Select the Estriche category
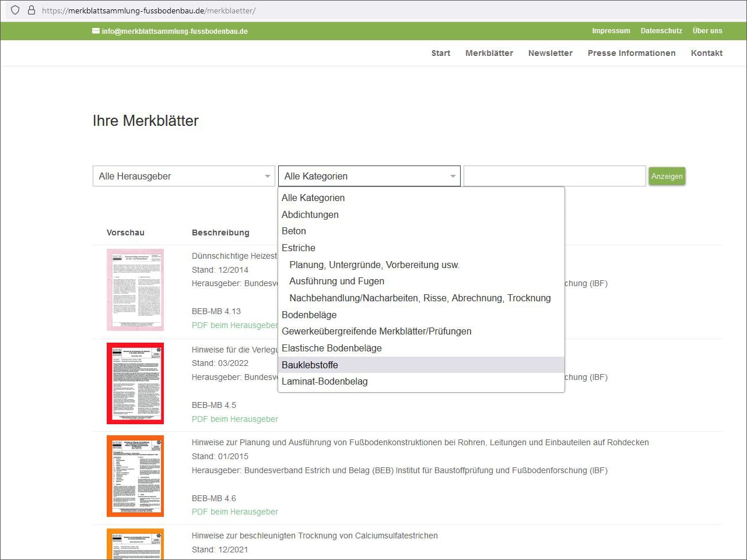This screenshot has height=560, width=747. (421, 248)
